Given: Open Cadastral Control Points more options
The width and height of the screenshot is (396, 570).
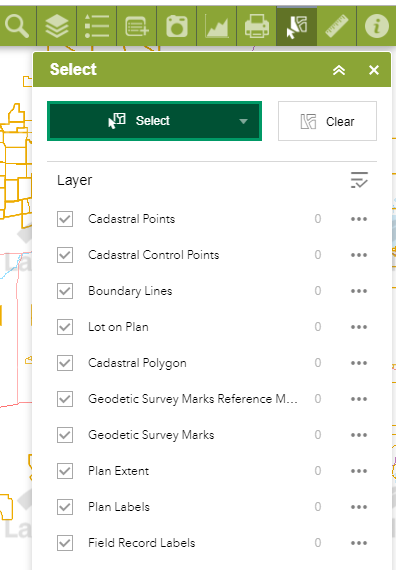Looking at the screenshot, I should click(359, 255).
